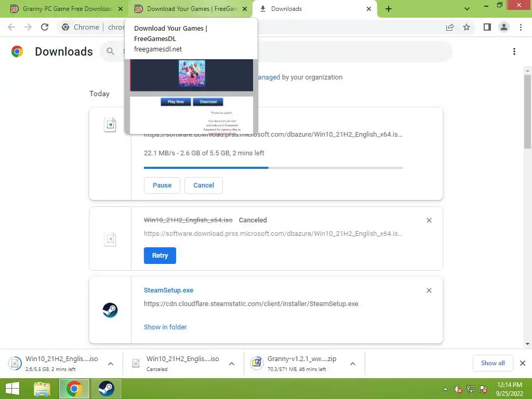Open the side panel icon
532x399 pixels.
(487, 27)
